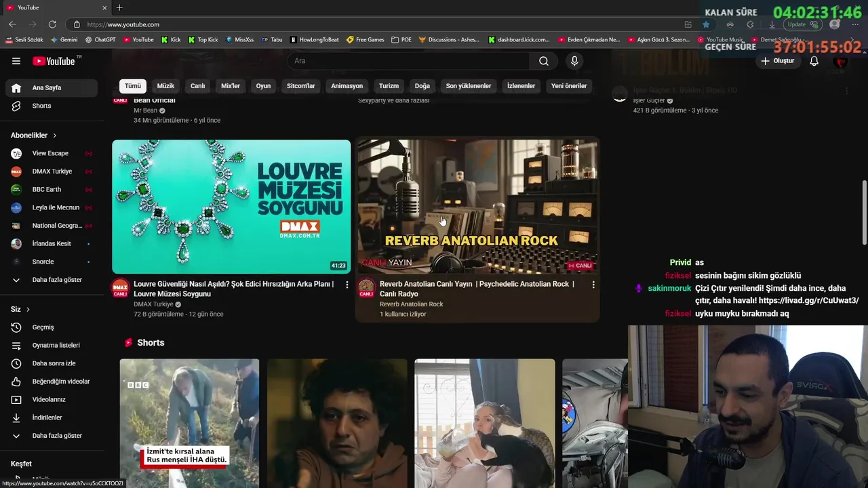Focus the Ara search field
The image size is (868, 488).
[408, 61]
